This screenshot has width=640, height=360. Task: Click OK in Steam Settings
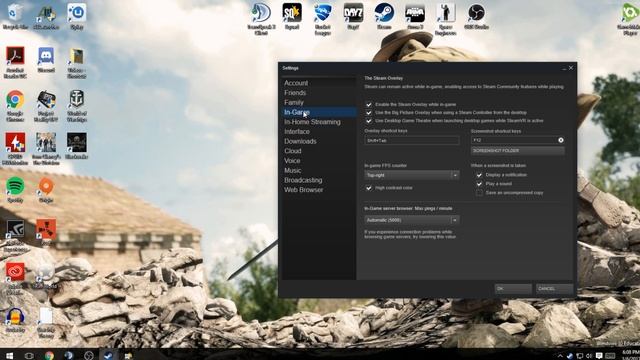pos(513,289)
